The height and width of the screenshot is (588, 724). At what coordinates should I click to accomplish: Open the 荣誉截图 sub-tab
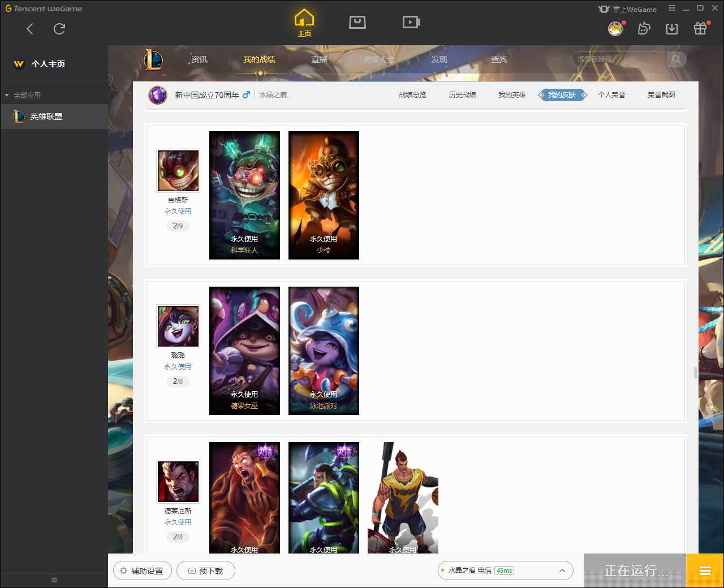(x=661, y=95)
